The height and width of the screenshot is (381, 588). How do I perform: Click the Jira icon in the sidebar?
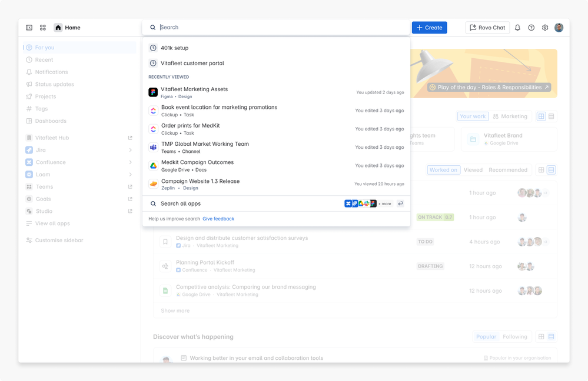tap(29, 150)
